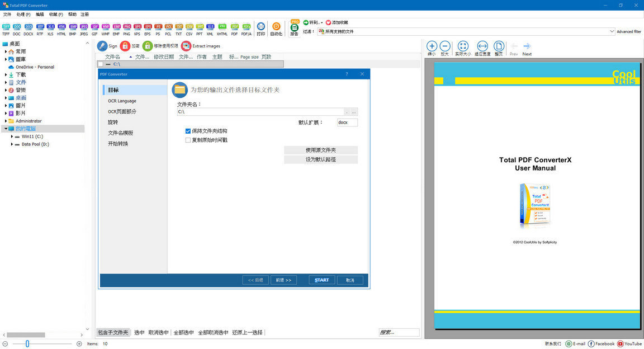Collapse the 我的電腦 tree node
644x349 pixels.
pos(6,129)
